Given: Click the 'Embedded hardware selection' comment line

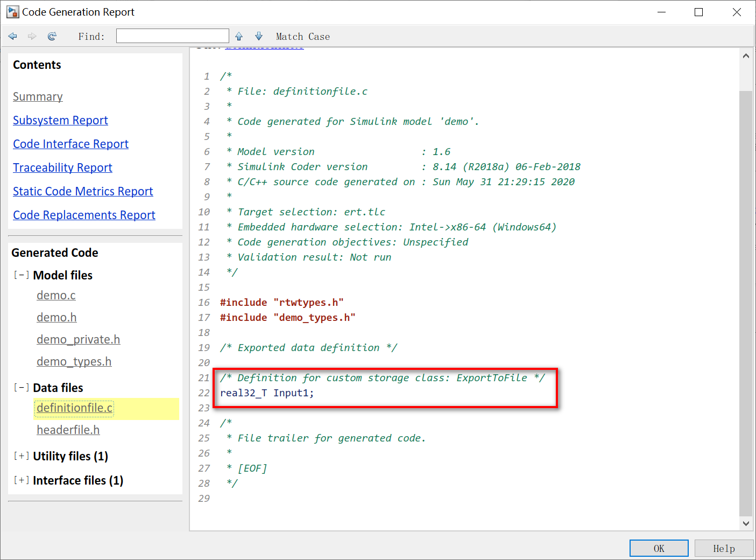Looking at the screenshot, I should coord(391,227).
